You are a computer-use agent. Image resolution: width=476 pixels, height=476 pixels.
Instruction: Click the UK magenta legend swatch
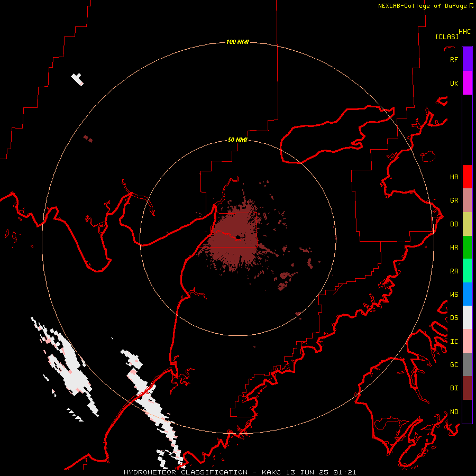click(x=467, y=83)
